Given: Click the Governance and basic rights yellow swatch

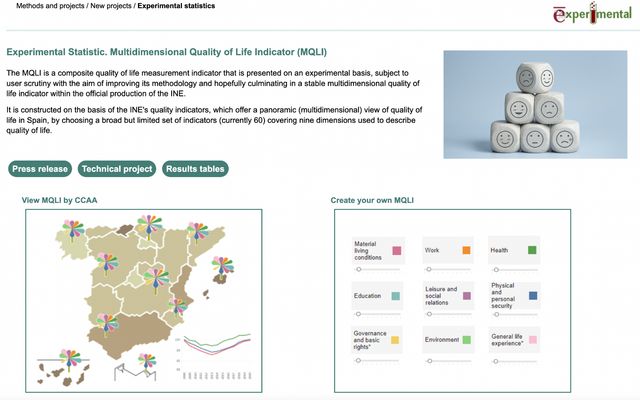Looking at the screenshot, I should tap(395, 340).
